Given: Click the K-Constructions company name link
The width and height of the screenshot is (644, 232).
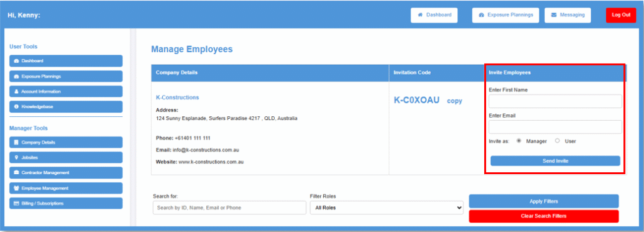Looking at the screenshot, I should click(177, 97).
